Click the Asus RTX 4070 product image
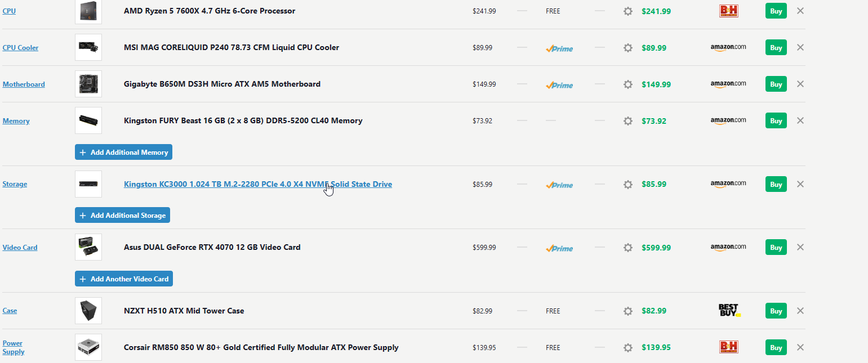The width and height of the screenshot is (868, 363). [x=88, y=247]
